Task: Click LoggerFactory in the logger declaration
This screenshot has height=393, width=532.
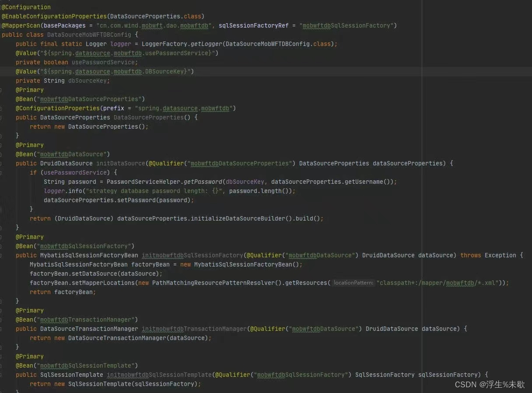Action: (x=164, y=44)
